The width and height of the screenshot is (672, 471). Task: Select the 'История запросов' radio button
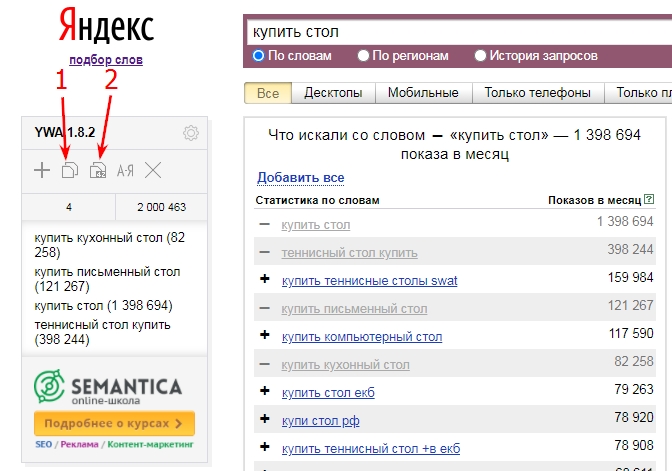pos(480,56)
